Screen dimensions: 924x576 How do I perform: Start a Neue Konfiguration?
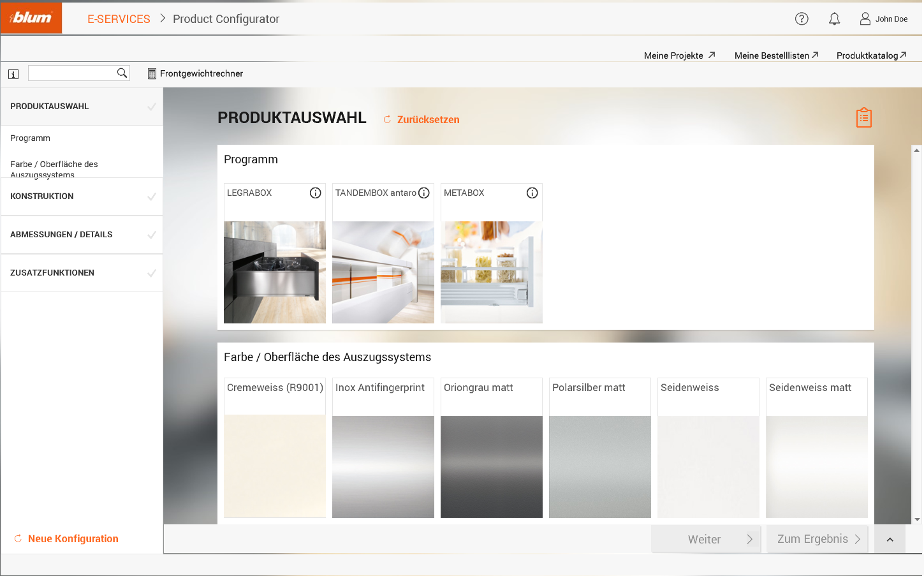pyautogui.click(x=66, y=538)
